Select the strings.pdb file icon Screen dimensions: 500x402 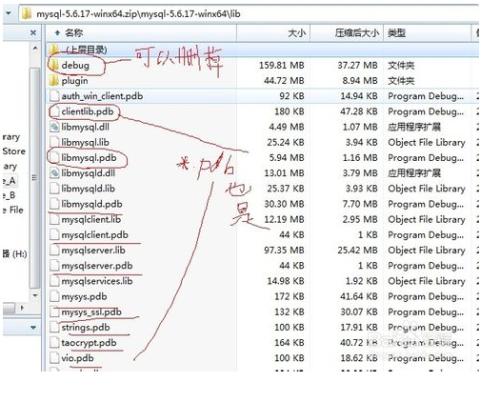pos(54,327)
